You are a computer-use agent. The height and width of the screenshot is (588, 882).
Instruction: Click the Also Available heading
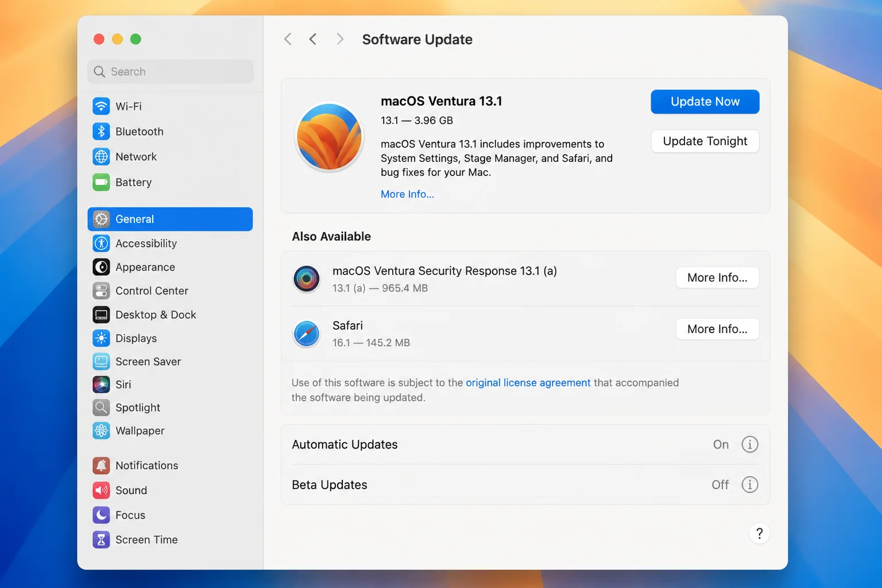(x=331, y=237)
